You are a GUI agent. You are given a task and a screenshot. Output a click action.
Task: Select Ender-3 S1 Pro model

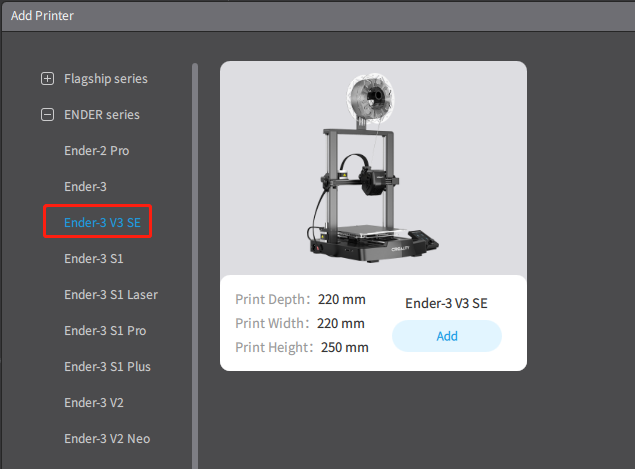pyautogui.click(x=105, y=330)
